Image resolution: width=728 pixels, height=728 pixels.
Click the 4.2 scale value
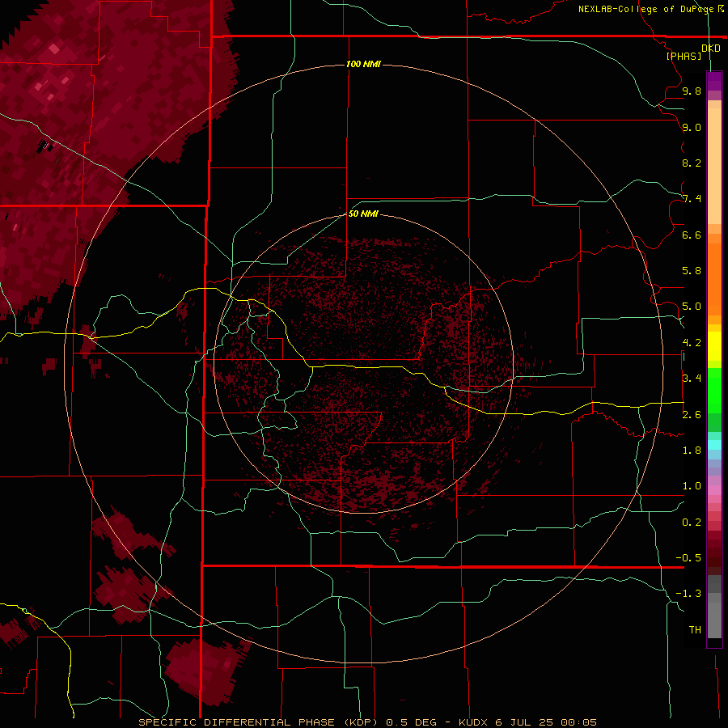(x=692, y=343)
